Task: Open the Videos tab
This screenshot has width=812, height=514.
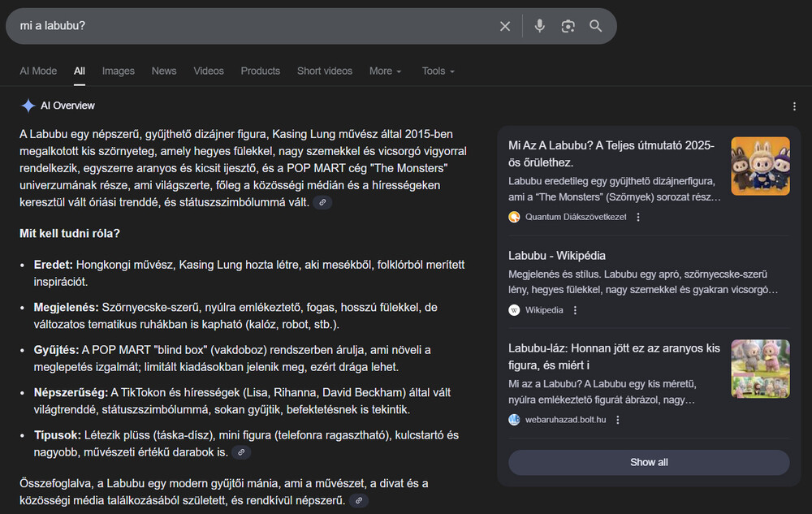Action: point(209,71)
